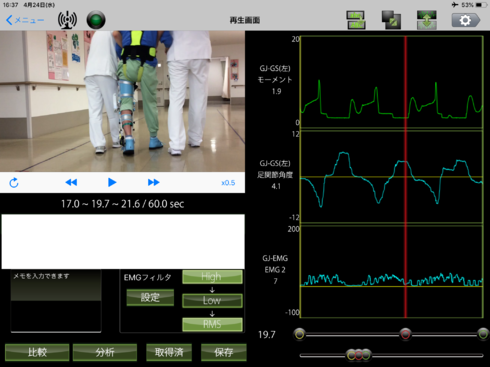The width and height of the screenshot is (490, 367).
Task: Select the GJ-GS(左) 足関節角度 graph label
Action: point(275,175)
